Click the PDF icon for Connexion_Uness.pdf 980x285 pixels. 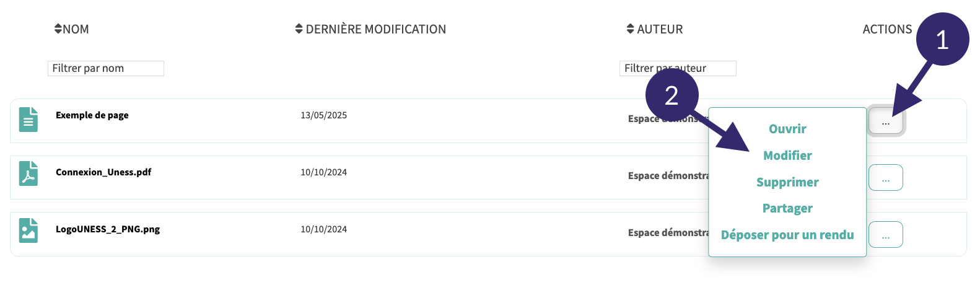click(x=28, y=173)
